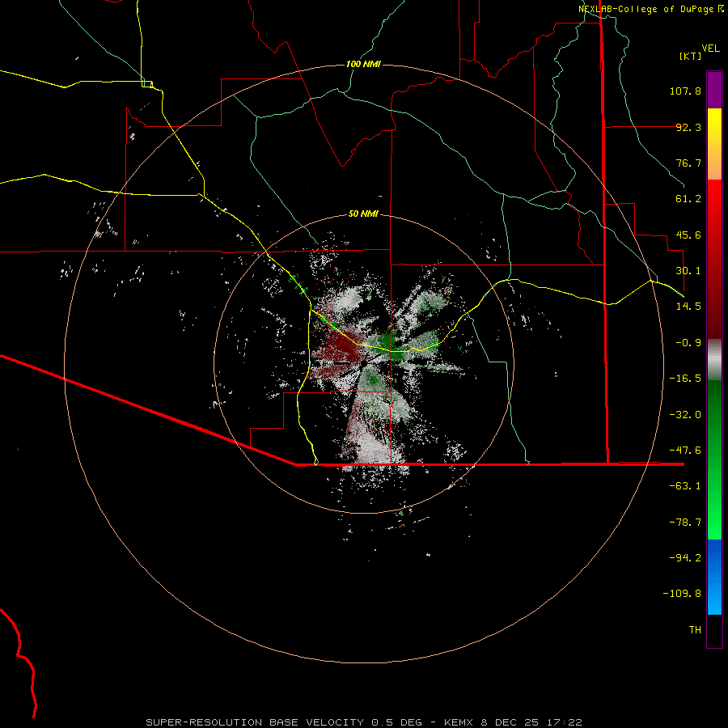Image resolution: width=728 pixels, height=728 pixels.
Task: Click the VEL legend title
Action: click(710, 49)
